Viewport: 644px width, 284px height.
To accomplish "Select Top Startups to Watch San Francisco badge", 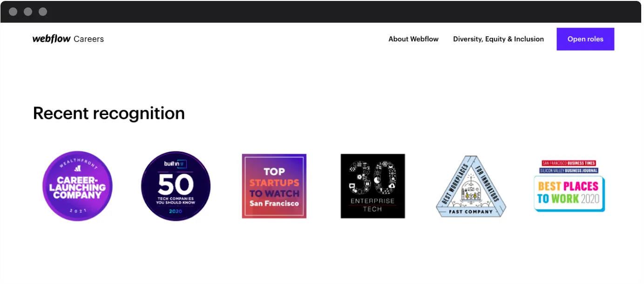I will (274, 186).
